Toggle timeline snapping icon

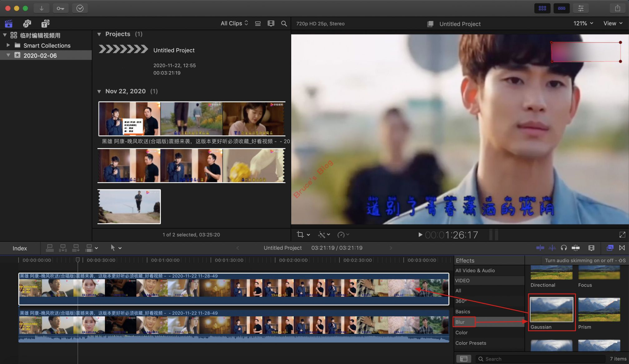point(576,248)
